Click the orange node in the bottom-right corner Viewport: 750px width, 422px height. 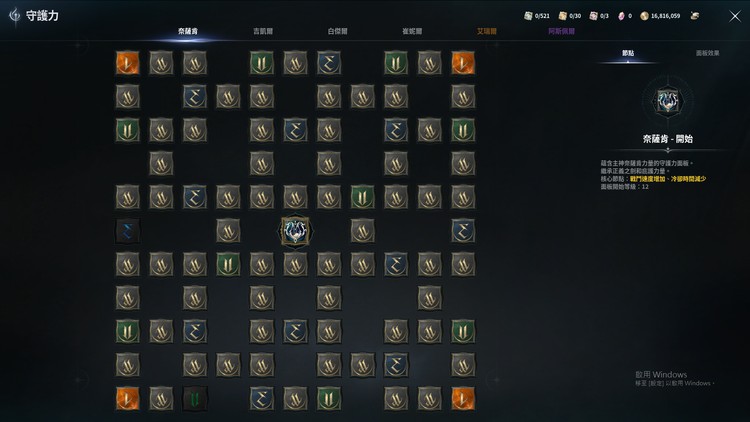click(463, 399)
